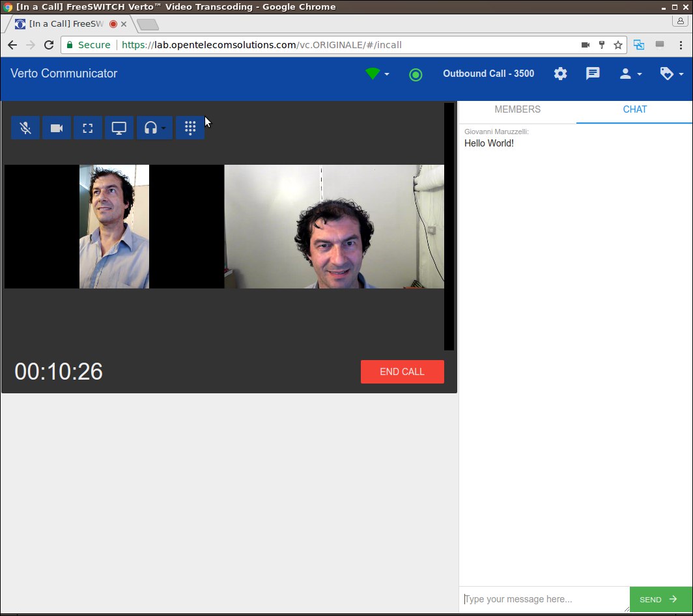Start screen sharing with monitor icon
Image resolution: width=693 pixels, height=616 pixels.
(119, 128)
